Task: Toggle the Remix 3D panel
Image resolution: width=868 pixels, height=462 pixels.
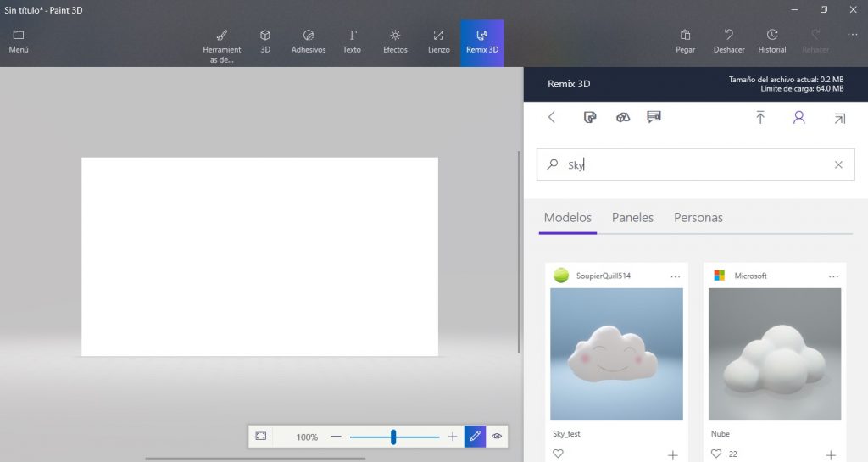Action: coord(482,43)
